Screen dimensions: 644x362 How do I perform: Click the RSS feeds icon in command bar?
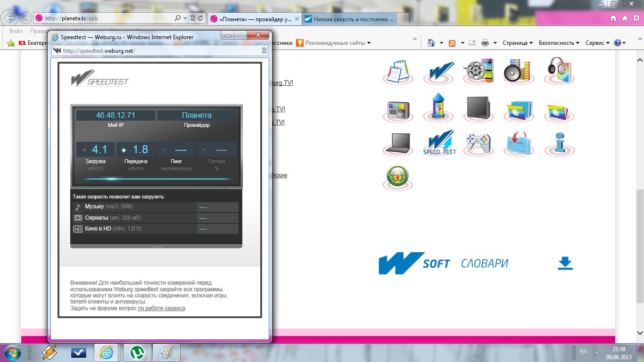point(452,43)
